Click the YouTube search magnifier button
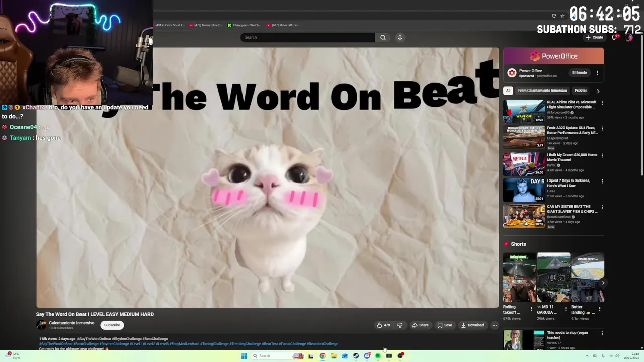The image size is (644, 362). tap(383, 37)
